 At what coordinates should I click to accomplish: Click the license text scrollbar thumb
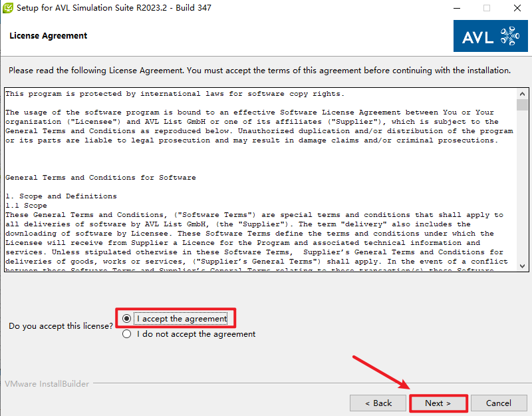coord(523,105)
